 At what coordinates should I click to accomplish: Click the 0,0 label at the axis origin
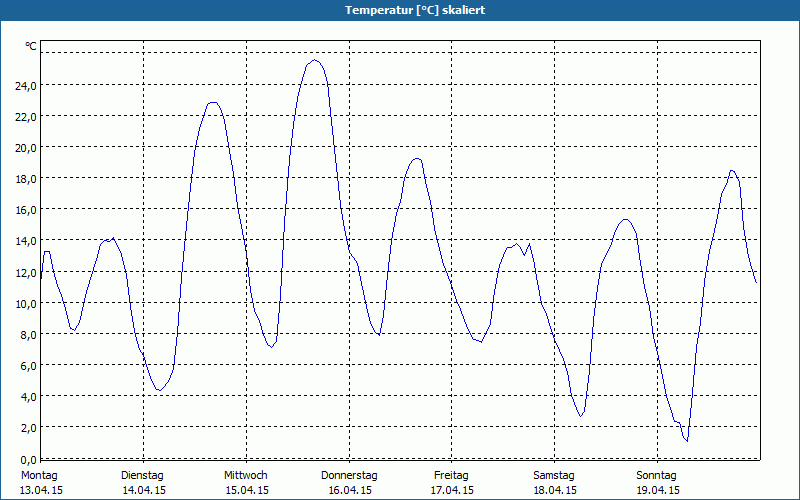pyautogui.click(x=27, y=458)
